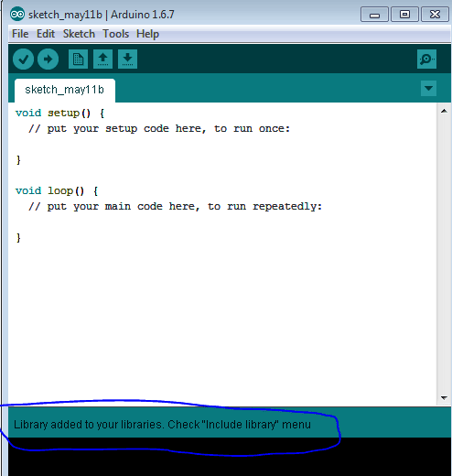Click the Arduino logo in the title bar
Image resolution: width=452 pixels, height=476 pixels.
17,14
